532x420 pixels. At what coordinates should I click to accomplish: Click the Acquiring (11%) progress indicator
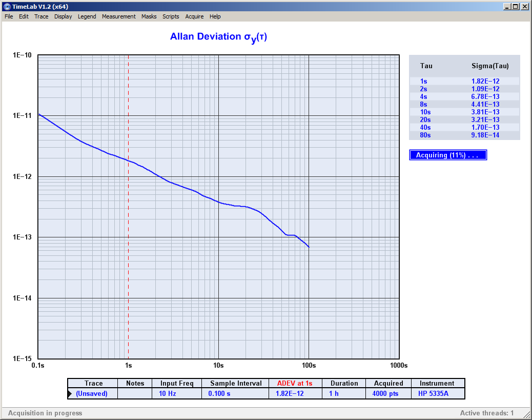[448, 155]
